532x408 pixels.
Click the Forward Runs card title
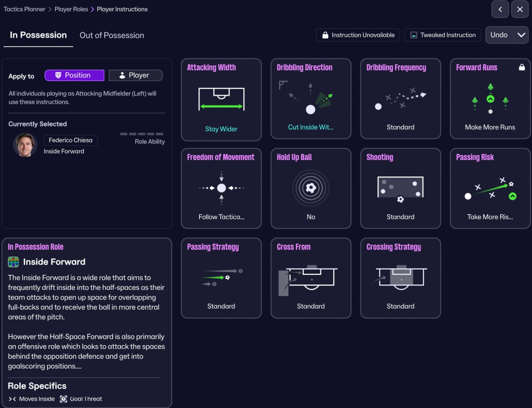coord(477,67)
